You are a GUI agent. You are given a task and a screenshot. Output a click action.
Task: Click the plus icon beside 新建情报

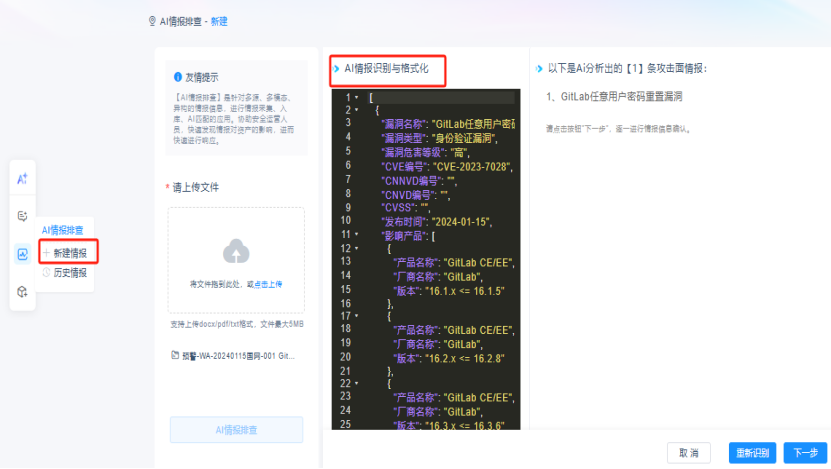[47, 253]
